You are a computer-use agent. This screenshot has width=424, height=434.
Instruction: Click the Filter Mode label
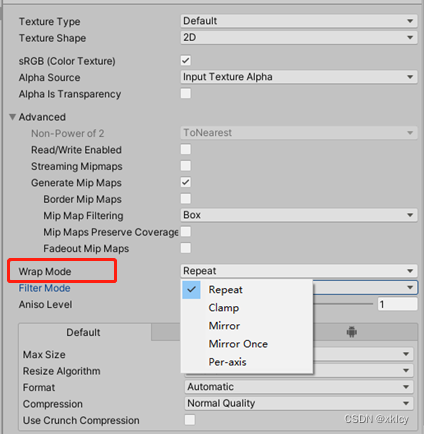[x=44, y=288]
